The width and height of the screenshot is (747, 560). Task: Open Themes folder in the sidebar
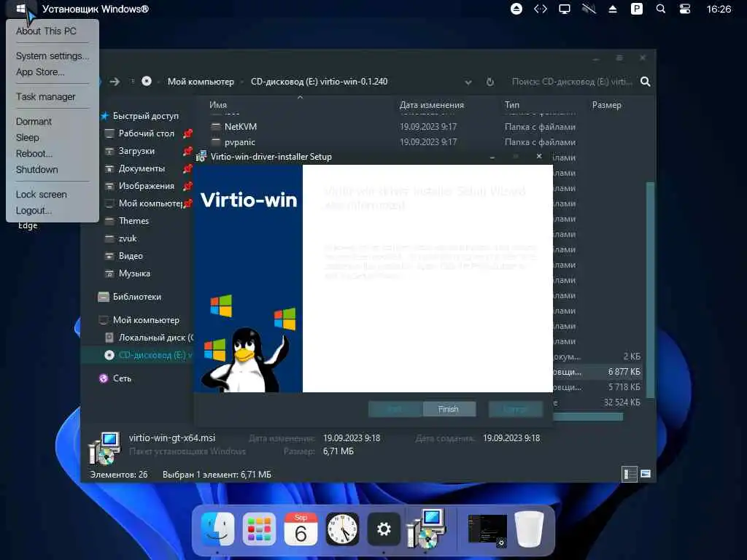[x=133, y=221]
